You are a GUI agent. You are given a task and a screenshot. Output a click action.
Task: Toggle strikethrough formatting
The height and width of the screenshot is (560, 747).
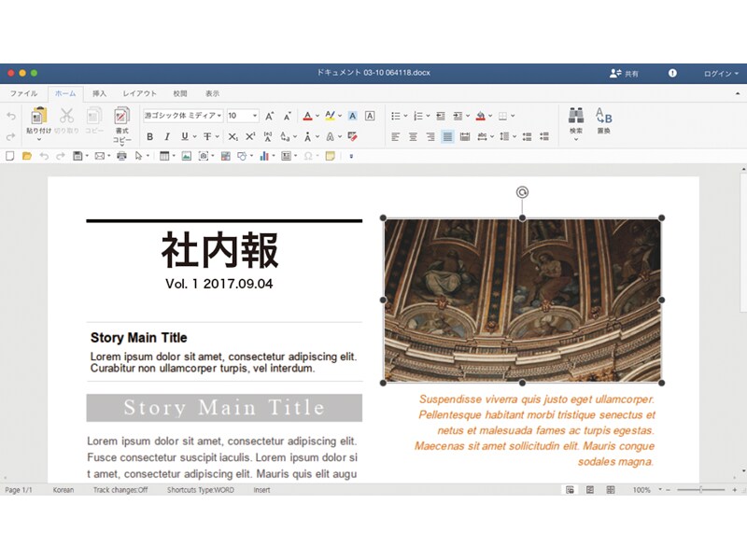pyautogui.click(x=207, y=137)
